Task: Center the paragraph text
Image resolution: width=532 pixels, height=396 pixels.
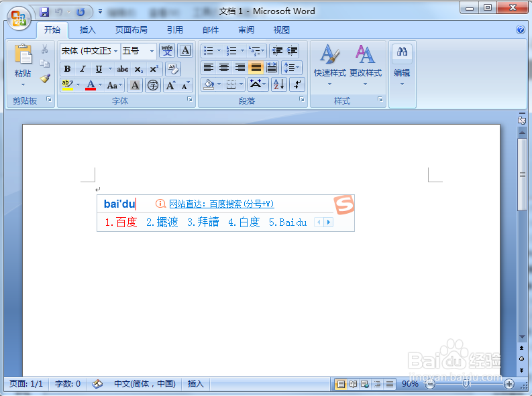Action: coord(224,68)
